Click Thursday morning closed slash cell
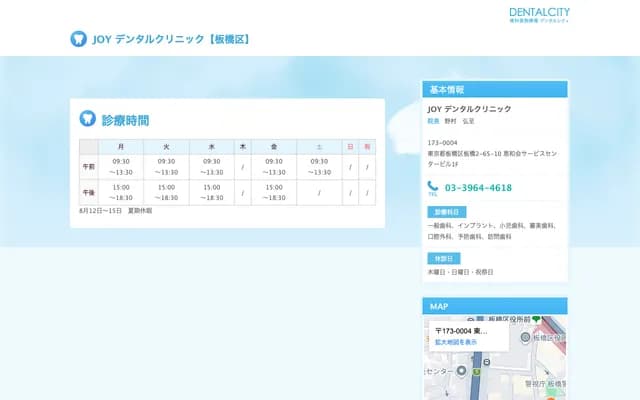 pos(243,167)
